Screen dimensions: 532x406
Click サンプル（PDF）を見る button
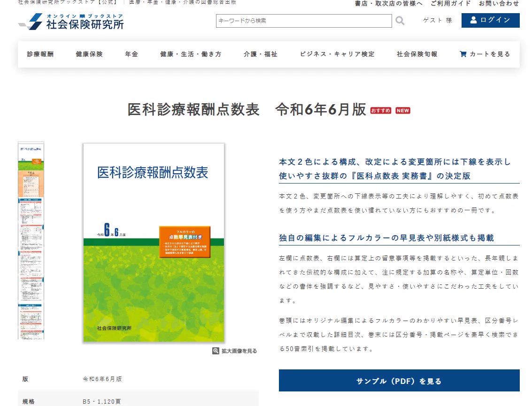click(x=399, y=381)
